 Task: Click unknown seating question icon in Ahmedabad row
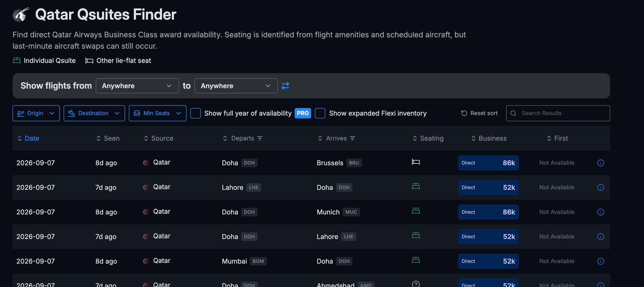(416, 284)
